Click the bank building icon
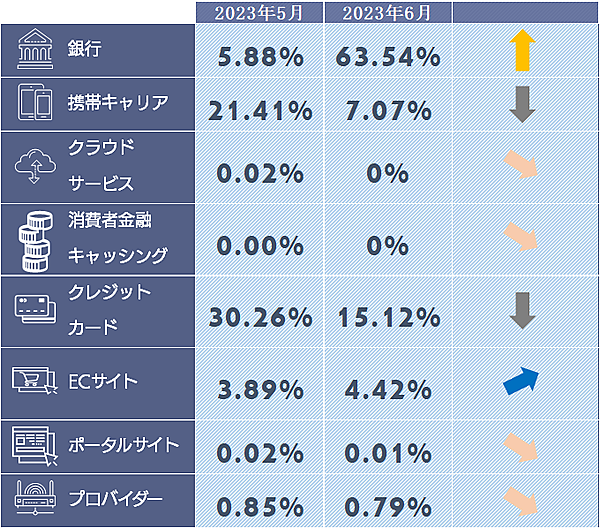The image size is (600, 529). pyautogui.click(x=35, y=50)
